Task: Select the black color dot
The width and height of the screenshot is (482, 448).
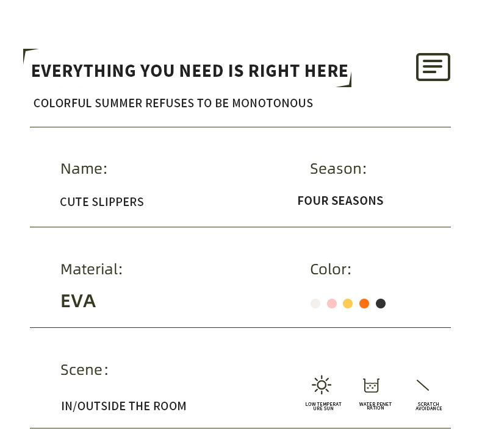Action: (x=381, y=304)
